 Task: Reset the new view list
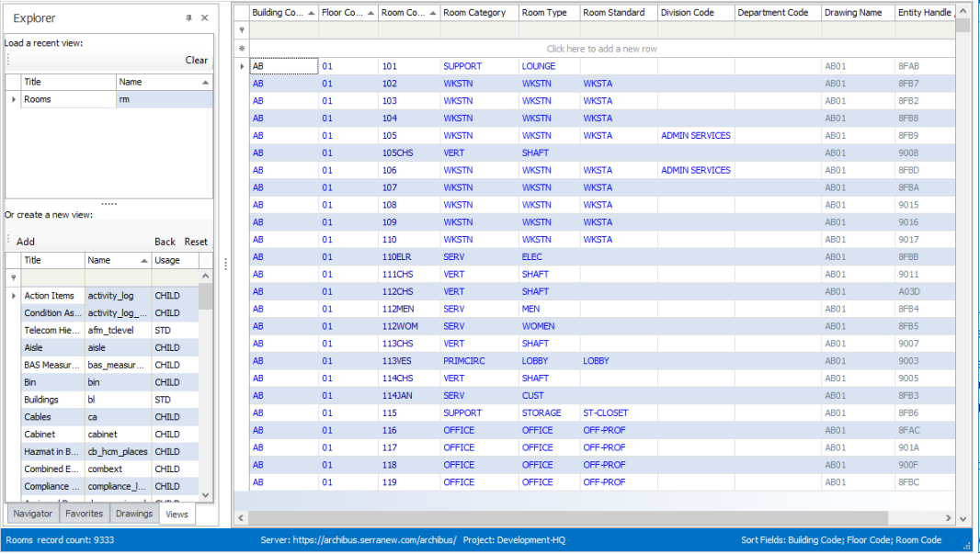(x=196, y=242)
